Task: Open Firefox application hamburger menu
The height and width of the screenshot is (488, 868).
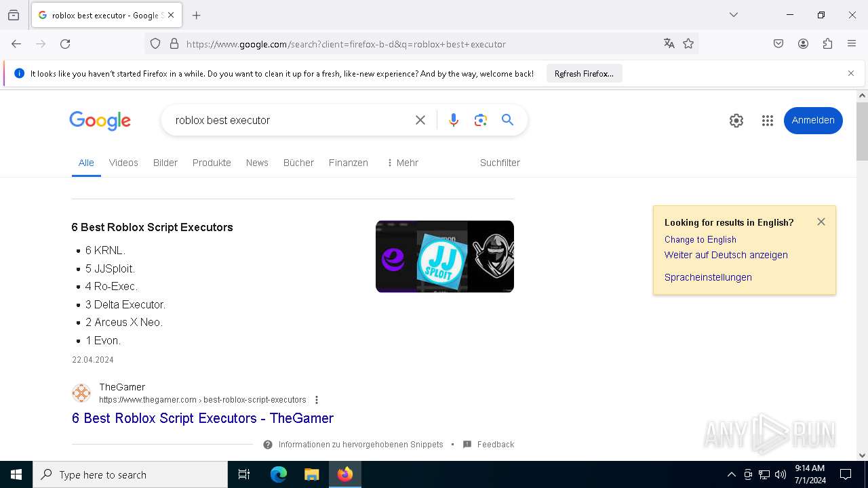Action: [x=852, y=44]
